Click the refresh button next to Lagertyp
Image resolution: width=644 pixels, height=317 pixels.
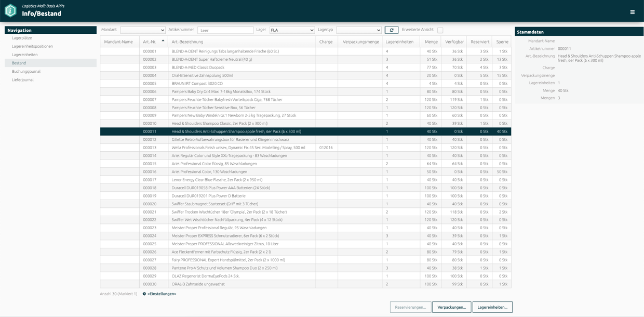[x=392, y=30]
